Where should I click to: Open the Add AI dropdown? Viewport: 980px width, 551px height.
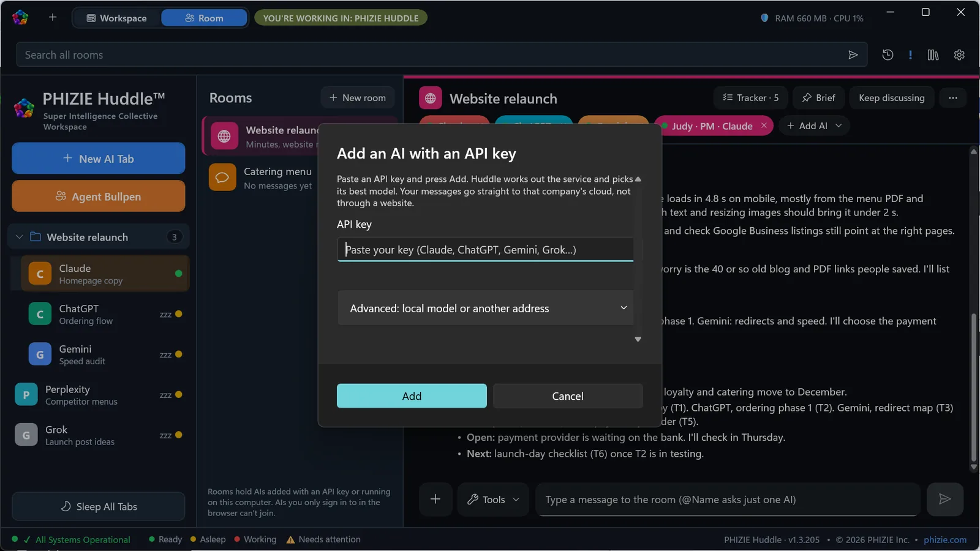click(814, 126)
